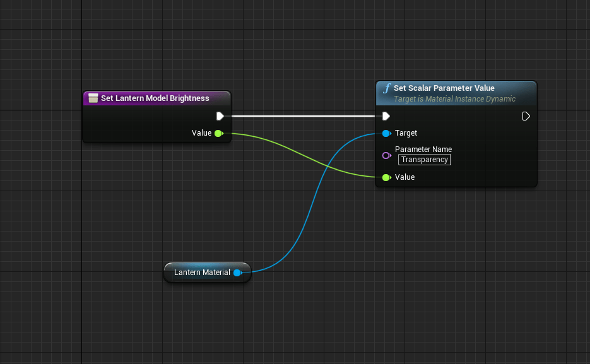Click the Transparency parameter name field
This screenshot has height=364, width=590.
tap(425, 160)
